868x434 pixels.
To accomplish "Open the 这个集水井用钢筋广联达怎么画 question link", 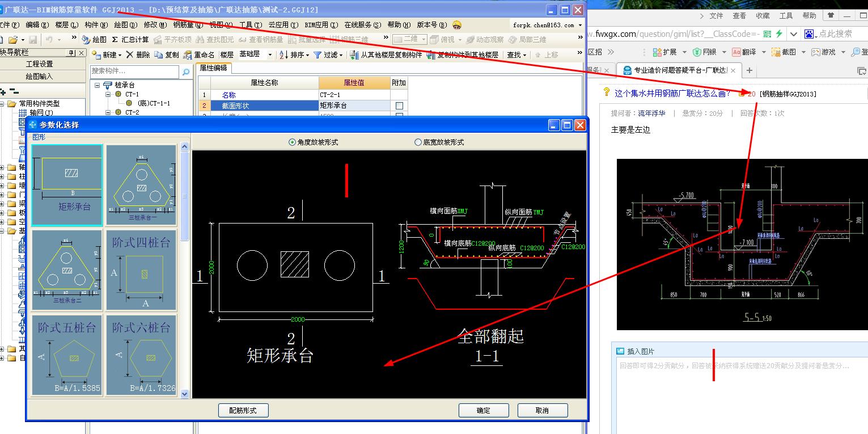I will tap(673, 94).
